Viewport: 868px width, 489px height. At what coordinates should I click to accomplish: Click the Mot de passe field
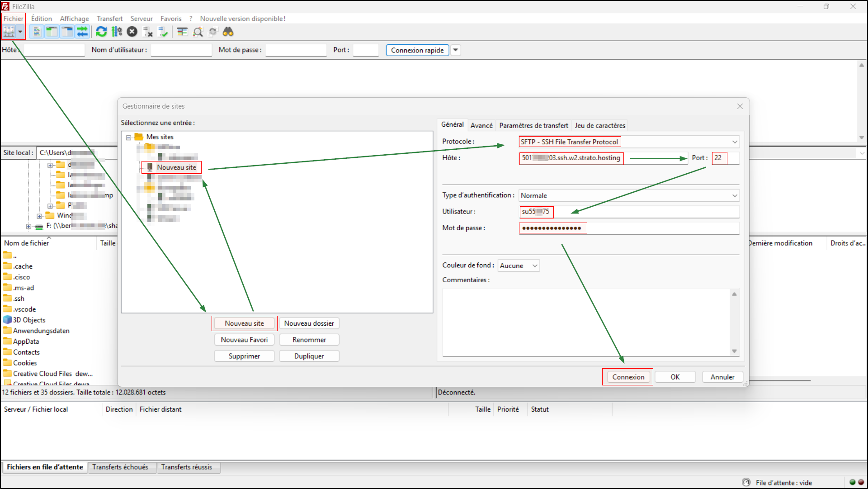628,228
